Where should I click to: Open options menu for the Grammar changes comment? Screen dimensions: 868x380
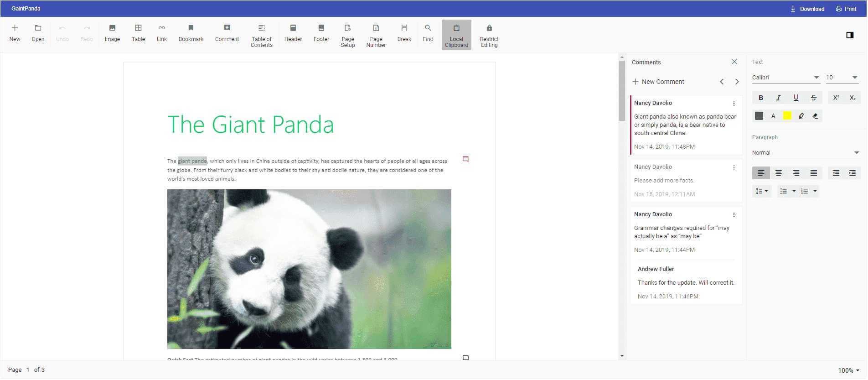pos(734,215)
